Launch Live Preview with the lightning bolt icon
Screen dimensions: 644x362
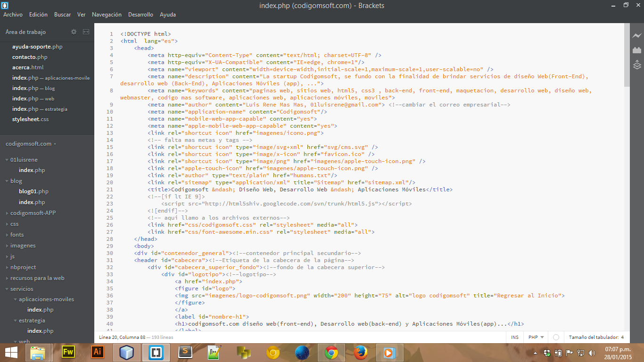pos(637,35)
